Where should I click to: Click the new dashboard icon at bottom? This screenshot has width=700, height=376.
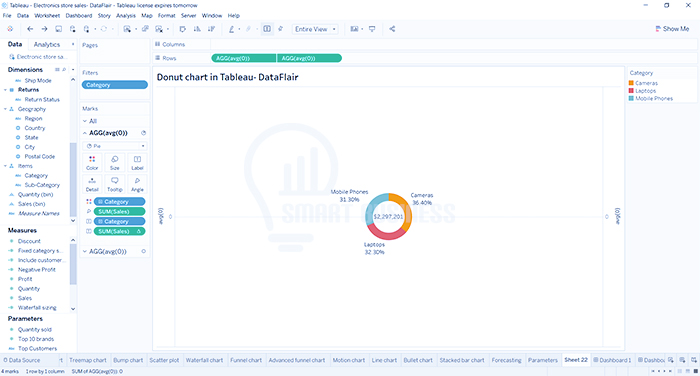coord(682,360)
